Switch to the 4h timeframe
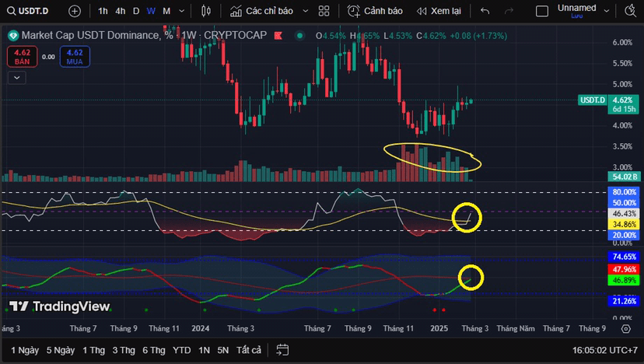The image size is (644, 364). pyautogui.click(x=121, y=11)
